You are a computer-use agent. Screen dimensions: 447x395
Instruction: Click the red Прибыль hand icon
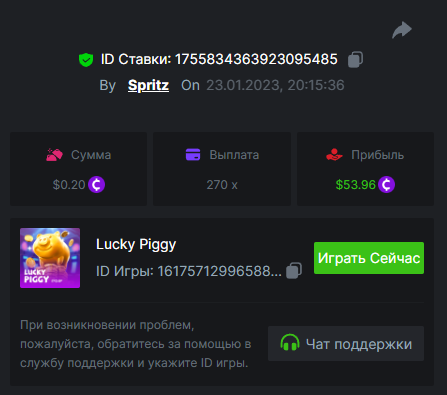click(x=334, y=155)
